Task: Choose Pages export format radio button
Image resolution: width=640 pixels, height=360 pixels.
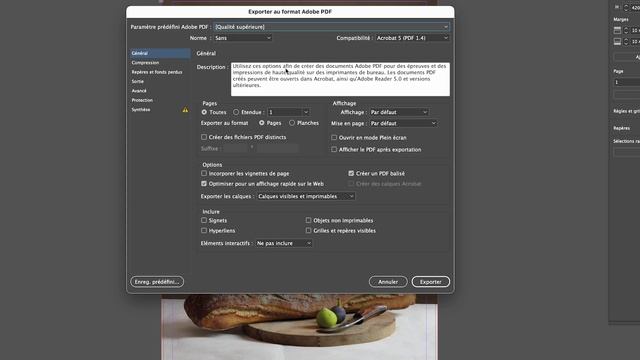Action: click(262, 123)
